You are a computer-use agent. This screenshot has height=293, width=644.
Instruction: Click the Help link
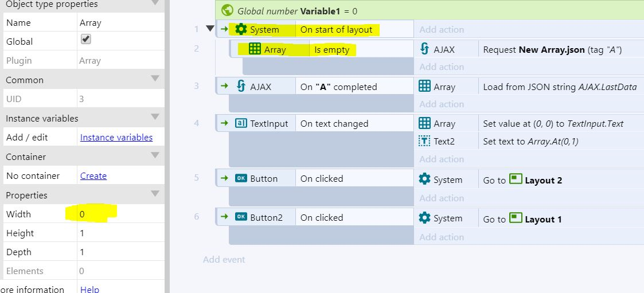89,289
